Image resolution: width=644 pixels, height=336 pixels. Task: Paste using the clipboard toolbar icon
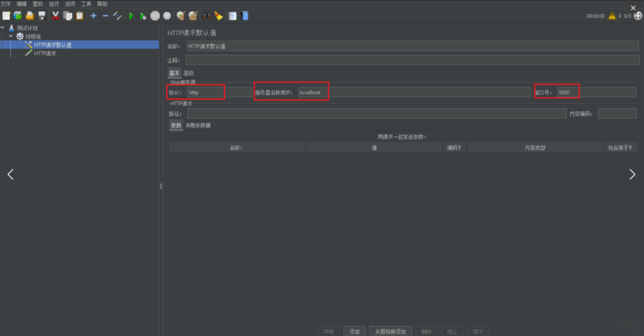(x=79, y=16)
